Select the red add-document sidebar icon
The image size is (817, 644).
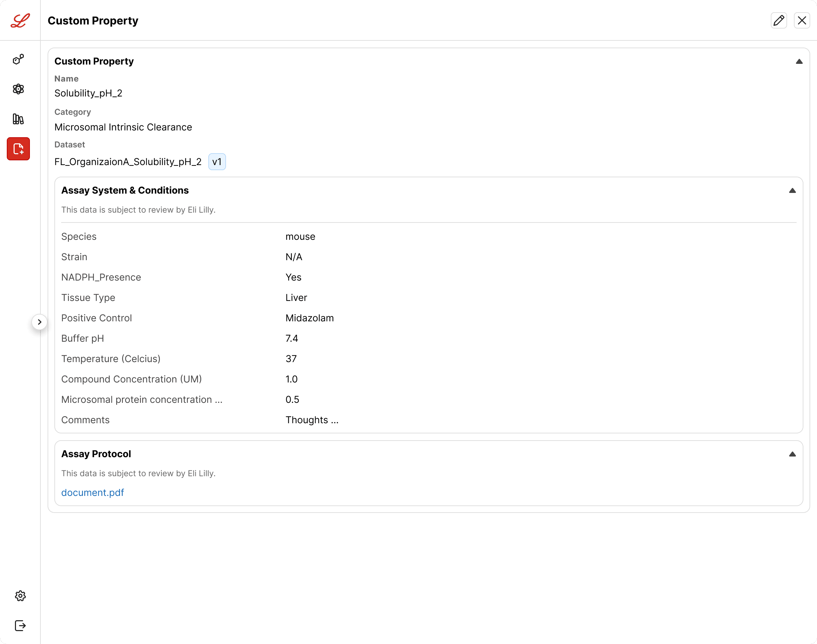(18, 149)
